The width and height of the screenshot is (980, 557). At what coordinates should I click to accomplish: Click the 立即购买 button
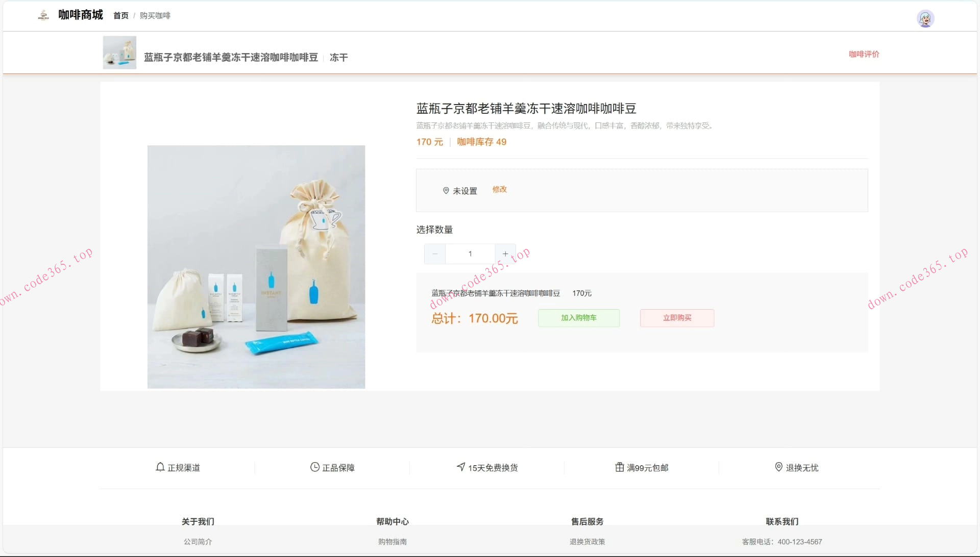pos(677,318)
